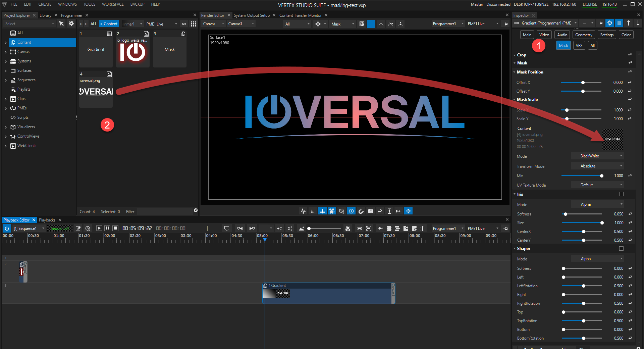The height and width of the screenshot is (349, 644).
Task: Toggle the All filter button in Inspector
Action: (x=593, y=46)
